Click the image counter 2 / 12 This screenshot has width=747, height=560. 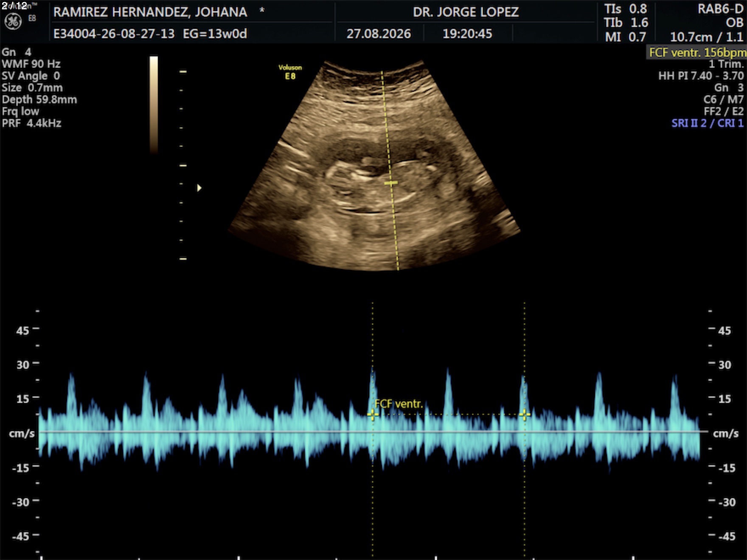click(x=14, y=6)
